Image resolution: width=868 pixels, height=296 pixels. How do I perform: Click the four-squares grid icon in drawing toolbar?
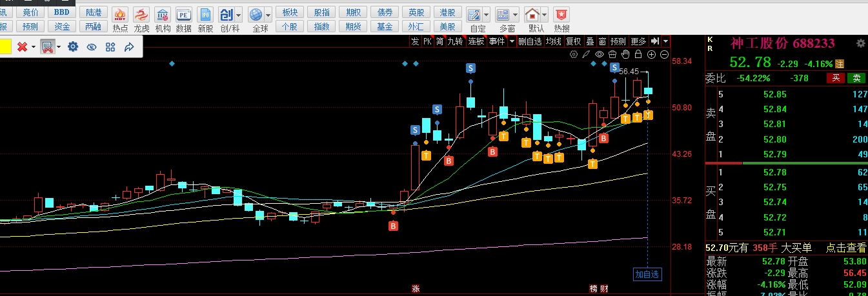[x=110, y=46]
